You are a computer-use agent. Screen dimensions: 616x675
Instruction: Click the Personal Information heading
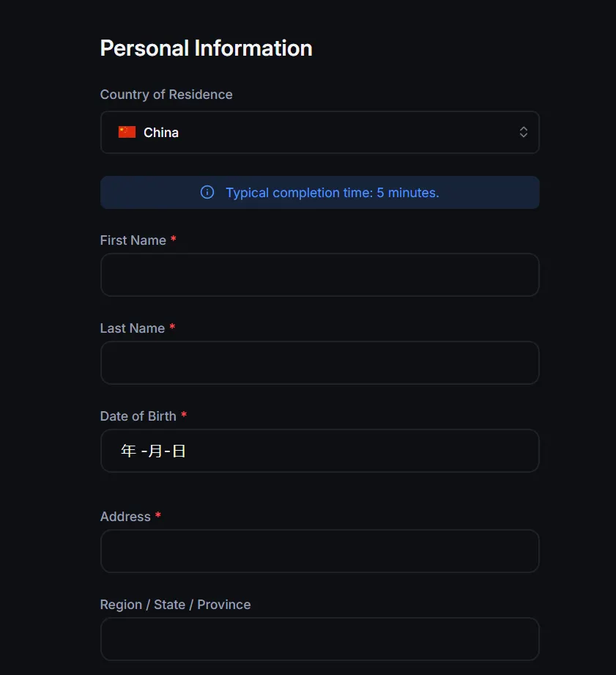tap(206, 48)
